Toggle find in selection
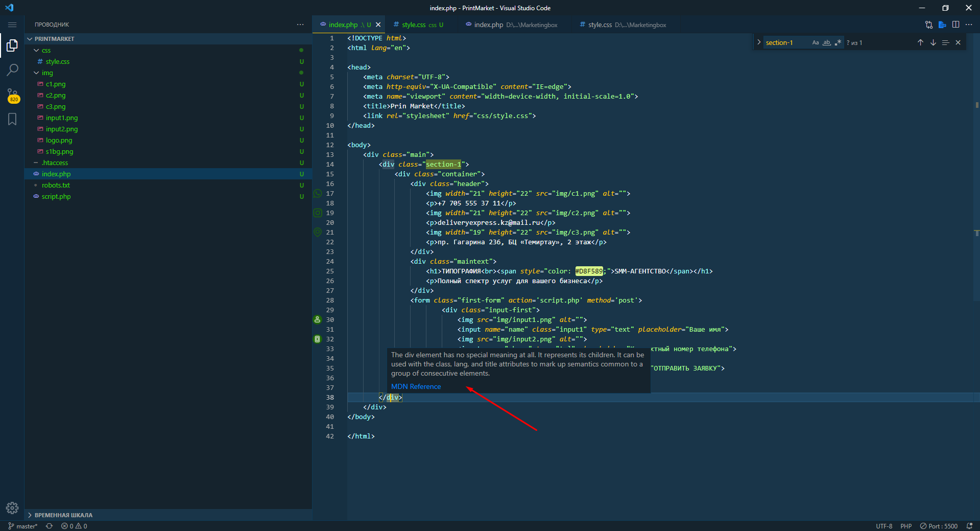Viewport: 980px width, 531px height. click(x=945, y=42)
